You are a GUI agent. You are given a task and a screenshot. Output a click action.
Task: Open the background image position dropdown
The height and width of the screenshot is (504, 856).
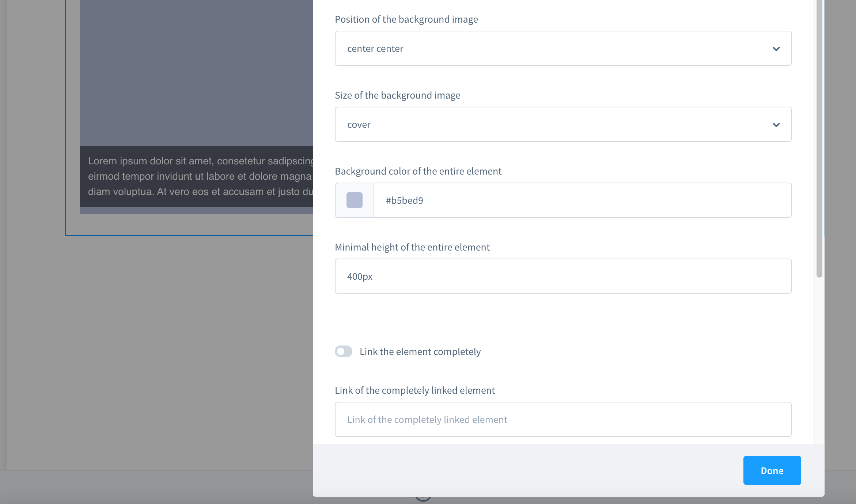(563, 48)
